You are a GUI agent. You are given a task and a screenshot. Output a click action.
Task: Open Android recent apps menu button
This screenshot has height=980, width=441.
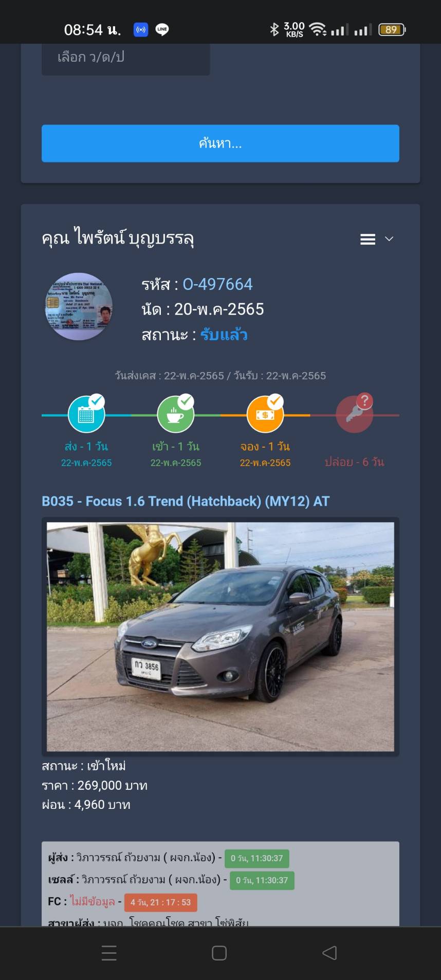(x=109, y=953)
